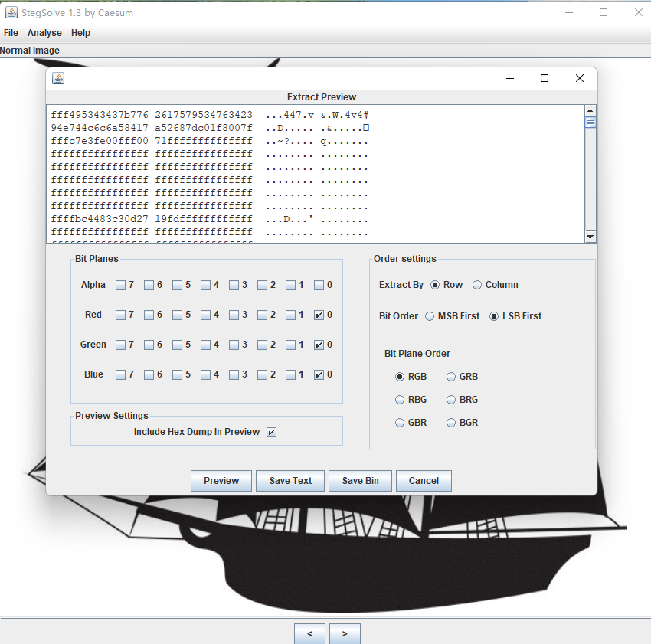Enable the Red bit 1 checkbox
The image size is (651, 644).
(x=290, y=315)
